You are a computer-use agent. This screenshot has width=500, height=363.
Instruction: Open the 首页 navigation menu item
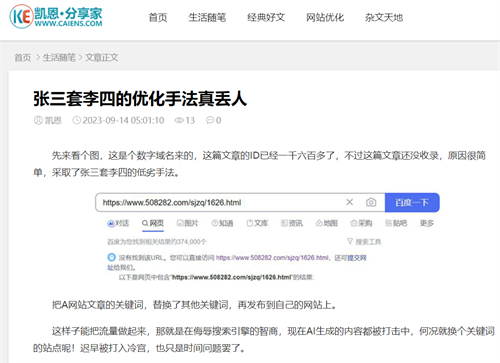[158, 17]
